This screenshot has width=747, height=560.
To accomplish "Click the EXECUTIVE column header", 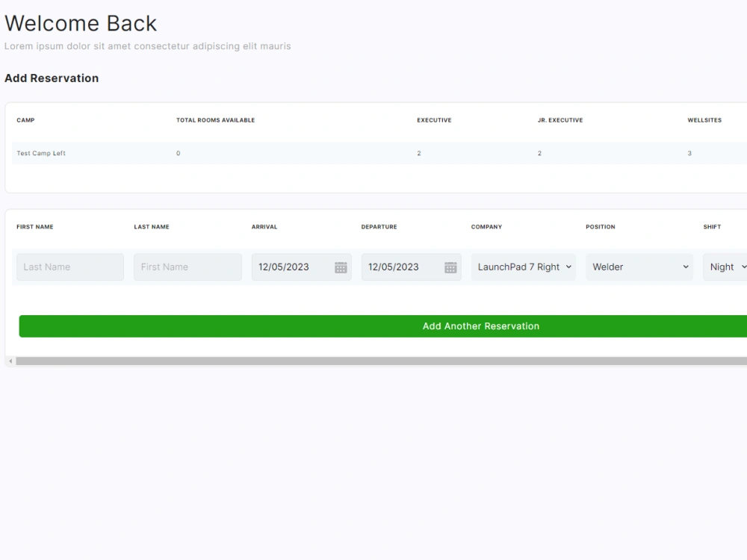I will (x=434, y=120).
